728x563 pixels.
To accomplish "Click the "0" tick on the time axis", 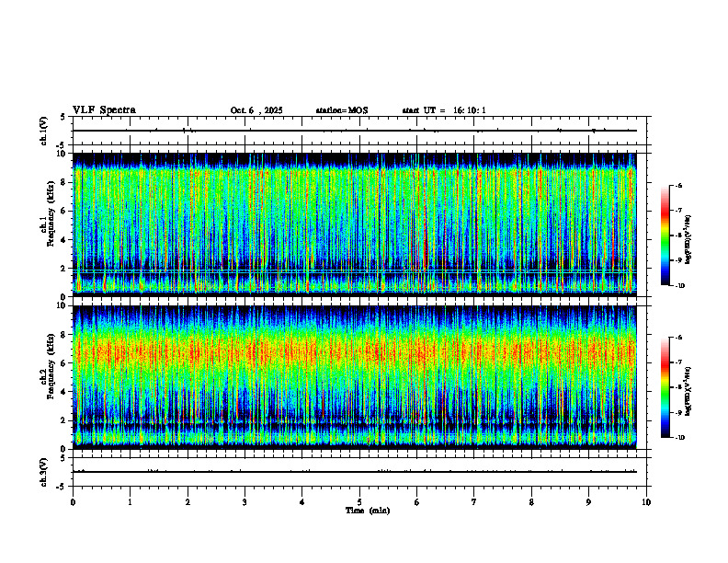I will (73, 502).
